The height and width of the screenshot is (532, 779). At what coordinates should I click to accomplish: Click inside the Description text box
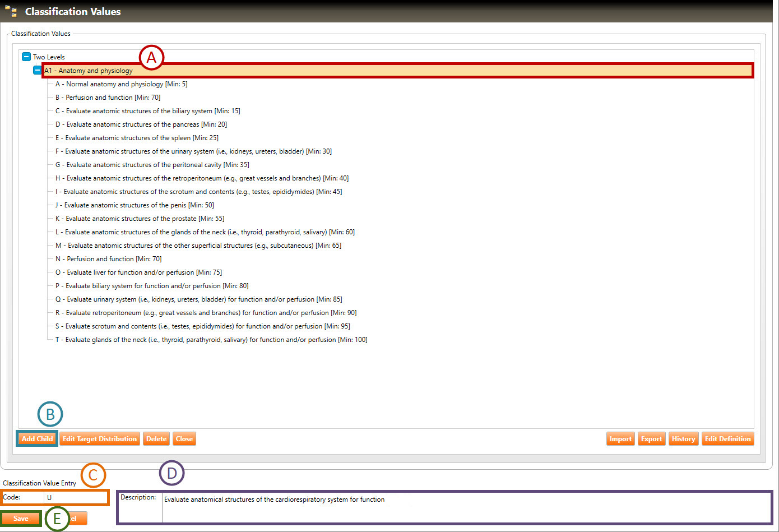[x=465, y=507]
